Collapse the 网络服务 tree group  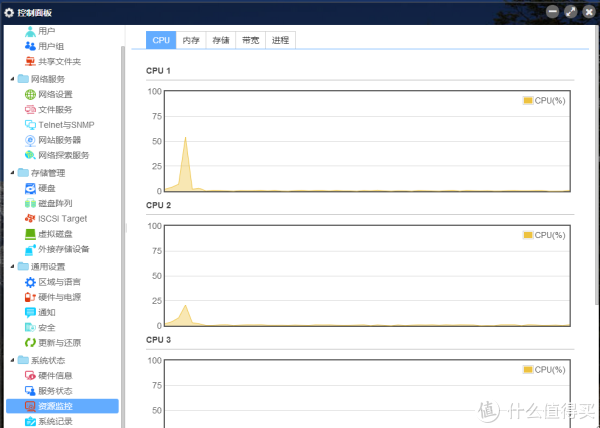click(x=12, y=79)
